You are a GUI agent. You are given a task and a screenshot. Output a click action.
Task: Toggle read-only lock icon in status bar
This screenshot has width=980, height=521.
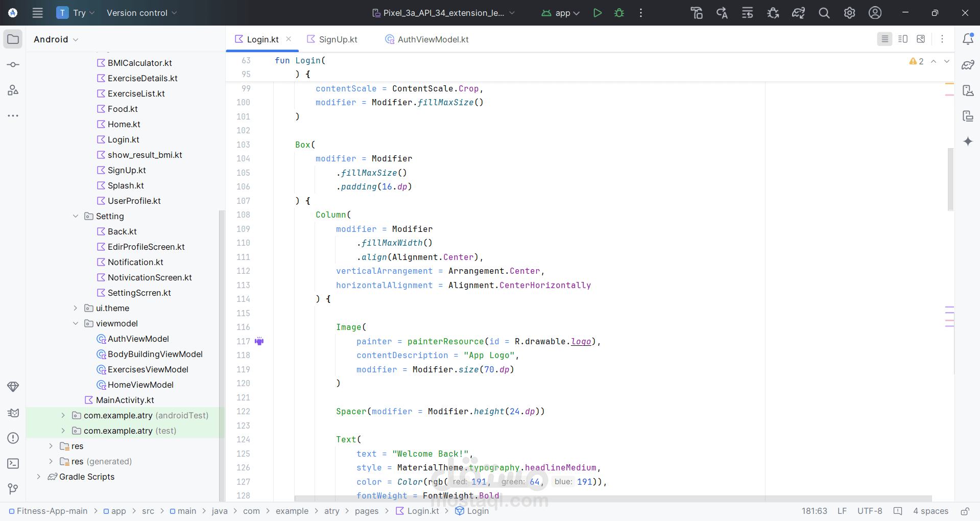coord(965,511)
